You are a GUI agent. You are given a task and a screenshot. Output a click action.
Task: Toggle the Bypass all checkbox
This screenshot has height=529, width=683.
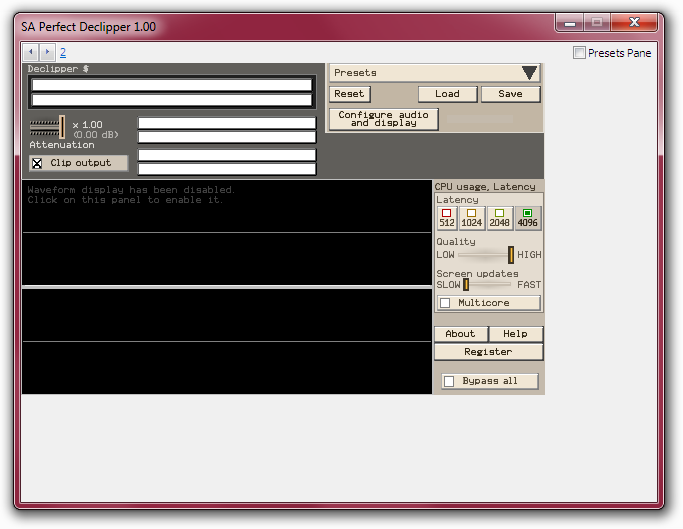click(x=449, y=381)
